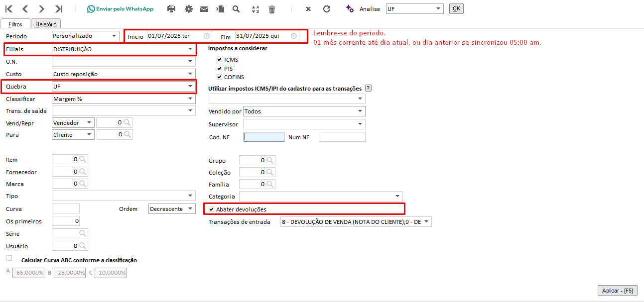
Task: Click the trash delete icon
Action: 271,9
